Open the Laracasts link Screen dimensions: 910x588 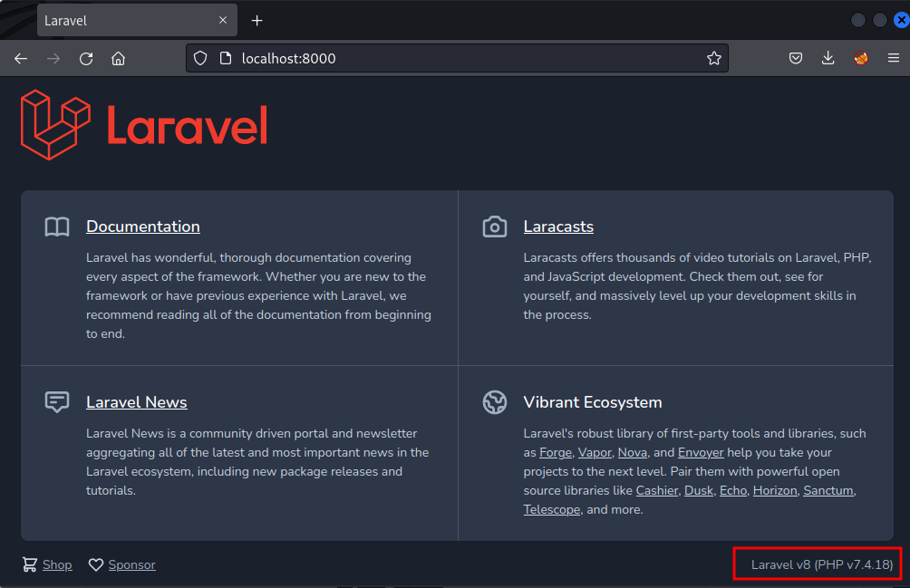pos(558,227)
